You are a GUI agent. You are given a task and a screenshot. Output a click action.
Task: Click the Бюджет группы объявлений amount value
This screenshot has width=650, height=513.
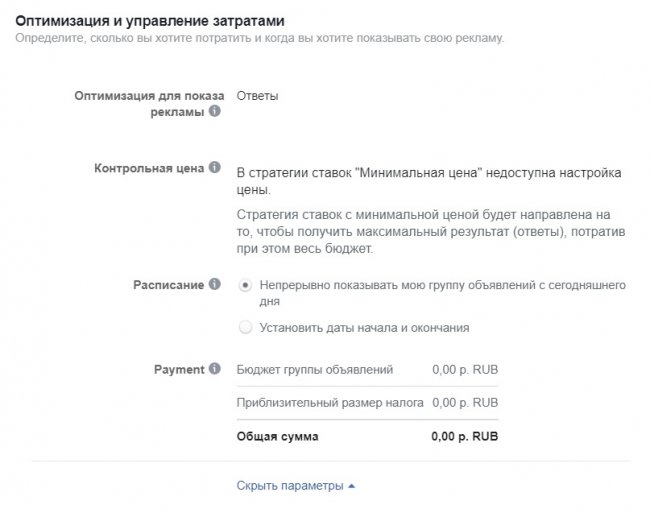tap(465, 370)
